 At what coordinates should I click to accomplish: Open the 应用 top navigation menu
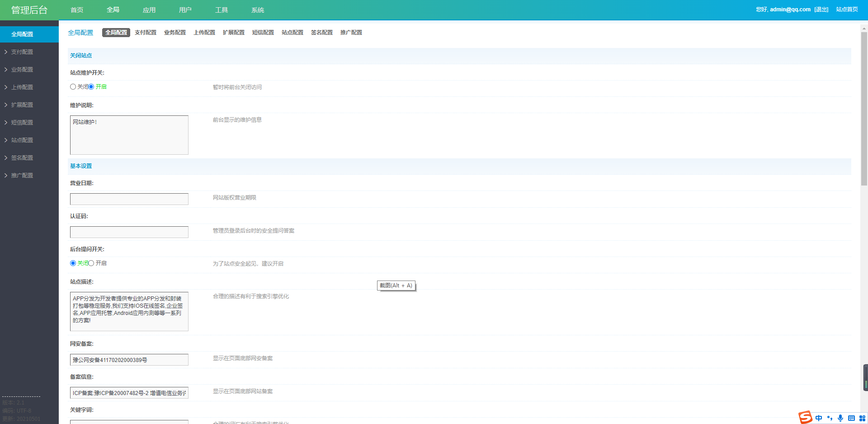(x=149, y=10)
